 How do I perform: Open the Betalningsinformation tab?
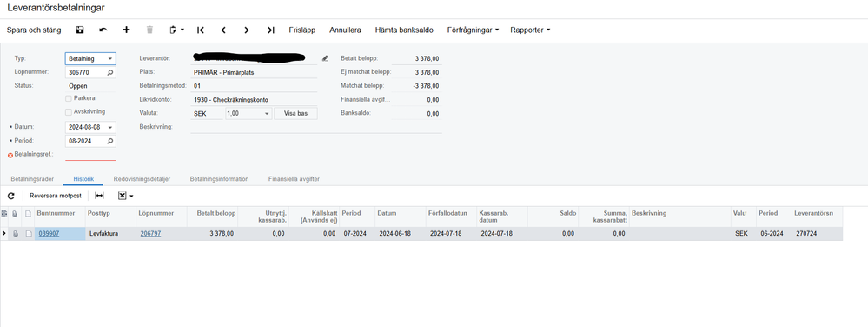pos(219,179)
